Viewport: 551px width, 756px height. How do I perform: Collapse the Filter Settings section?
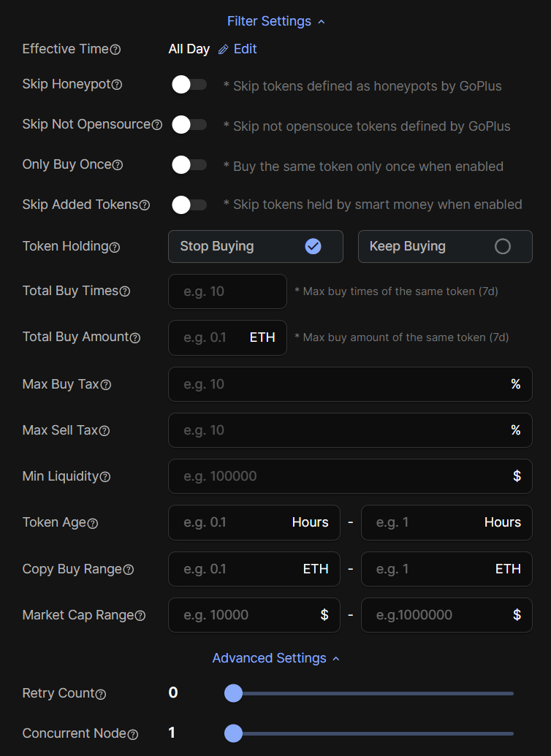pos(275,21)
